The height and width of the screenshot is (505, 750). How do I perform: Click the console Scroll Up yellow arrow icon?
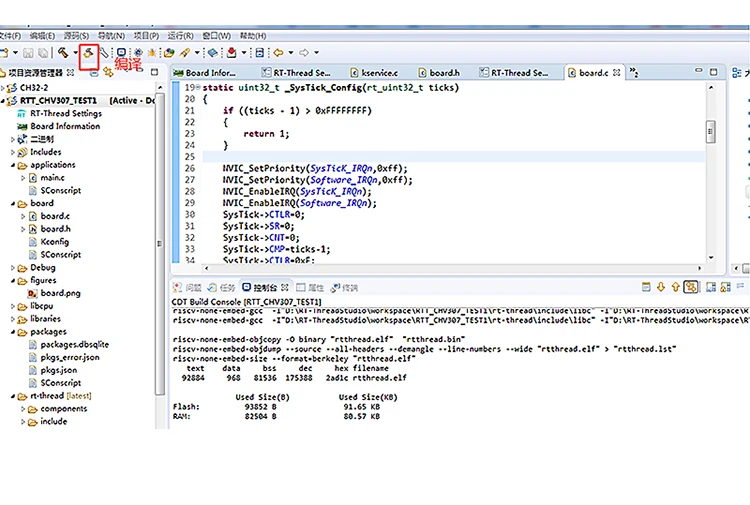point(675,287)
